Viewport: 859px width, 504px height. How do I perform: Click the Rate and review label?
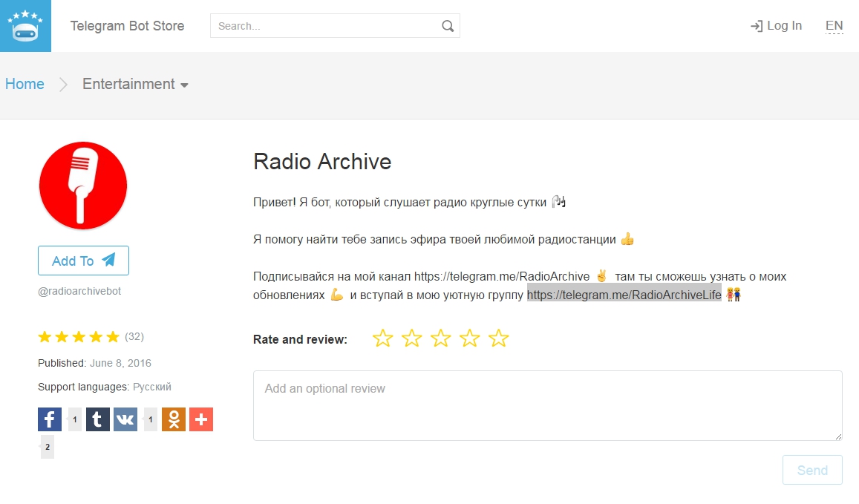pos(300,340)
